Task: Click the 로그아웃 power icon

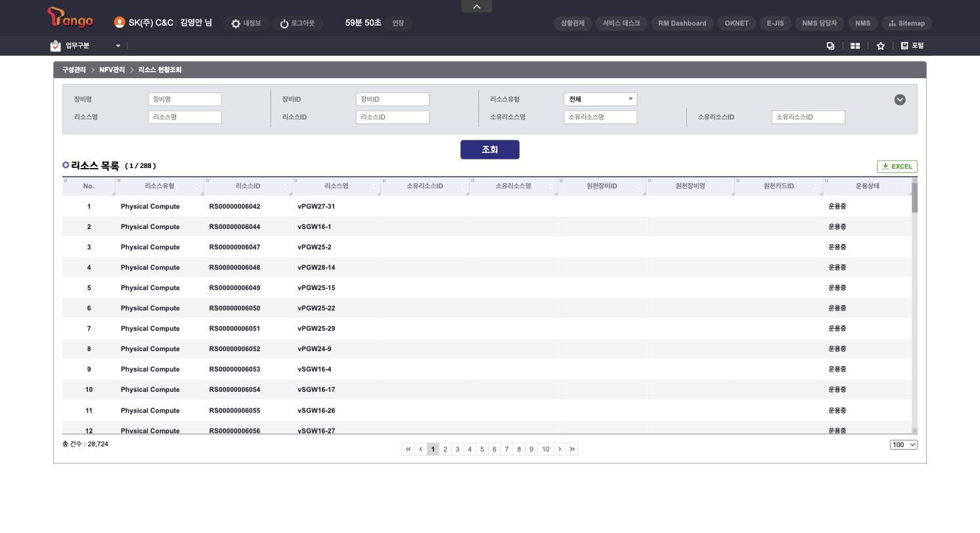Action: (284, 24)
